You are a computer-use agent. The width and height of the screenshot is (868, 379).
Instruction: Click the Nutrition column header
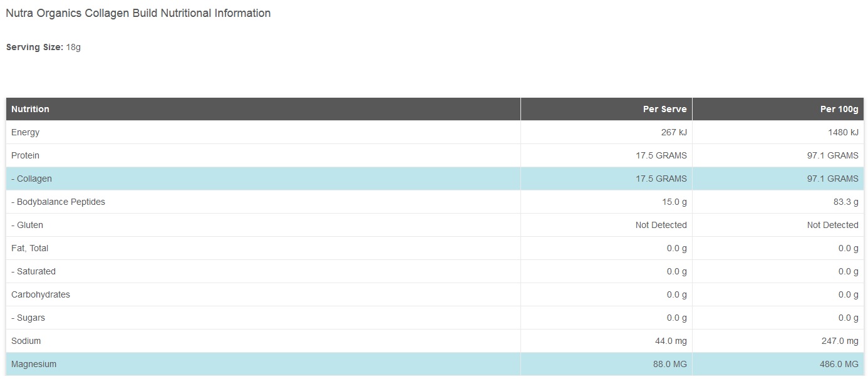click(30, 109)
